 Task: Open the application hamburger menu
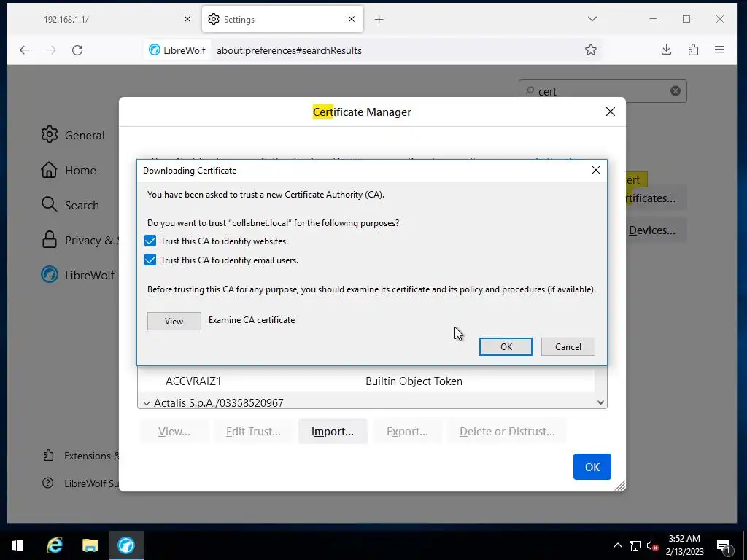(x=719, y=50)
